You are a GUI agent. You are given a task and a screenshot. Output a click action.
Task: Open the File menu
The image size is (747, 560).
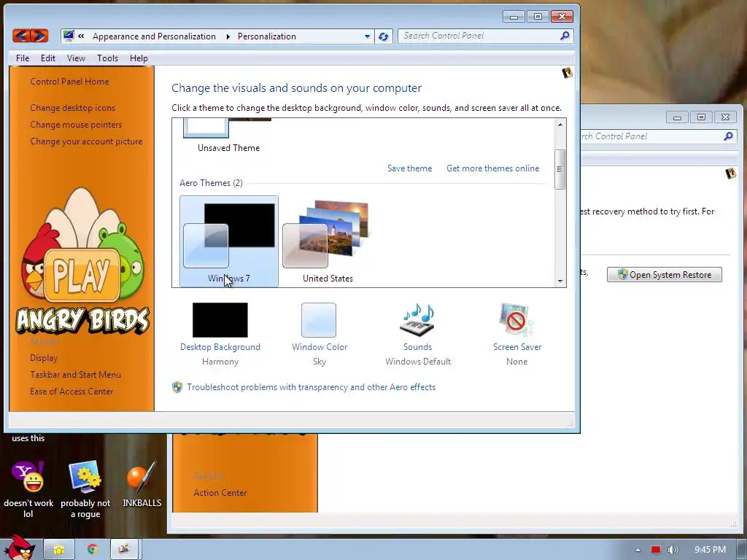[x=23, y=58]
